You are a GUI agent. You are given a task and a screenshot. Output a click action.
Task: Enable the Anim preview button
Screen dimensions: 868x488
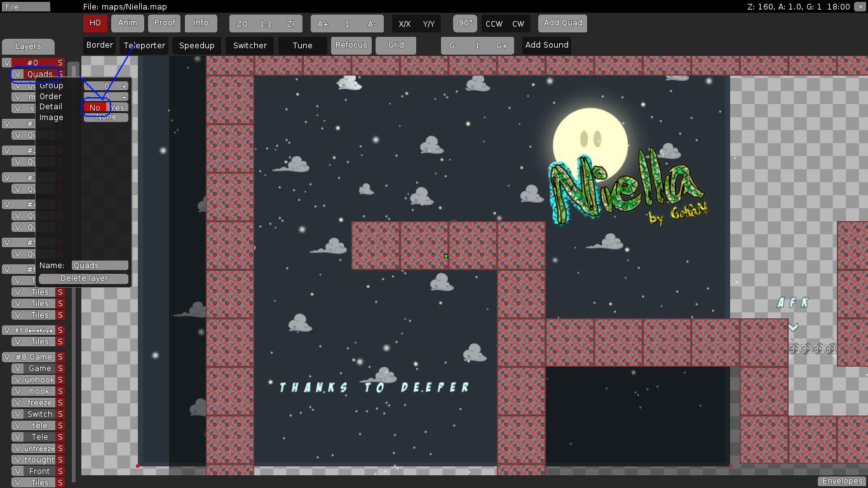pos(127,23)
